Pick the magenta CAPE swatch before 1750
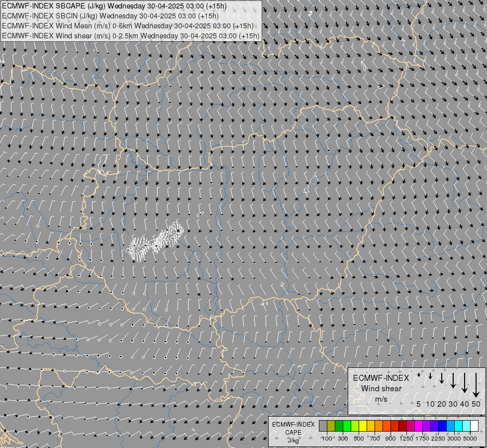 pyautogui.click(x=418, y=426)
